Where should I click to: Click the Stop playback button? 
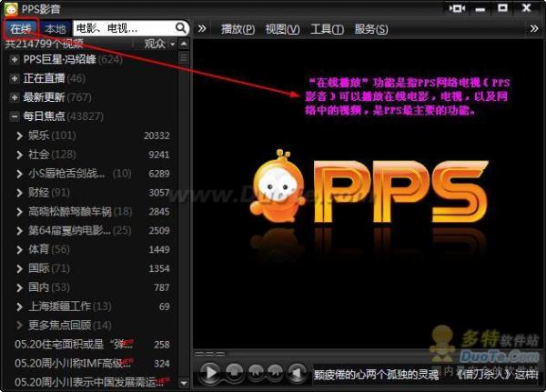click(x=235, y=373)
